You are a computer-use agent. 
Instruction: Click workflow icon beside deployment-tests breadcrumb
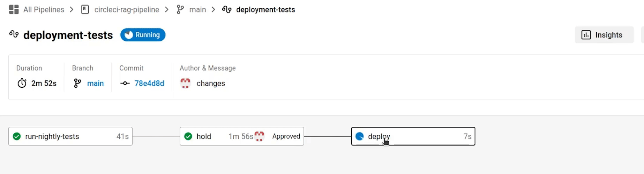pyautogui.click(x=227, y=9)
